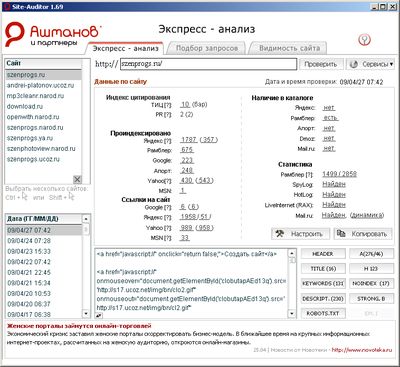Select download.ru in the site list
400x367 pixels.
point(43,107)
